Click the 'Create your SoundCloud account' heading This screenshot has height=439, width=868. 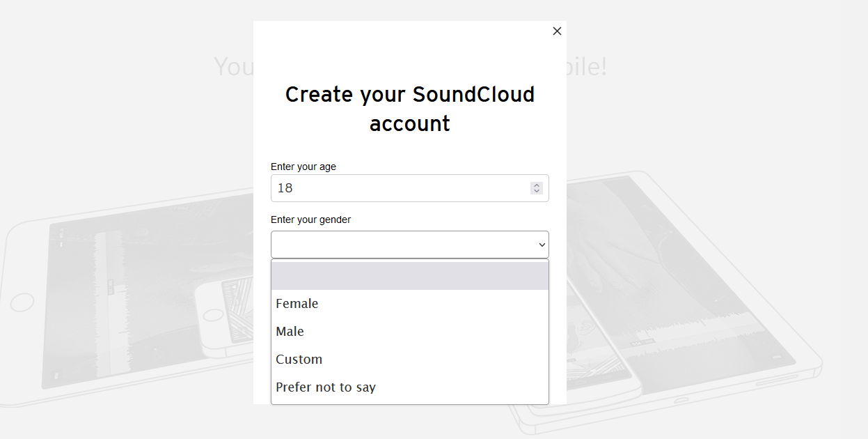coord(410,109)
